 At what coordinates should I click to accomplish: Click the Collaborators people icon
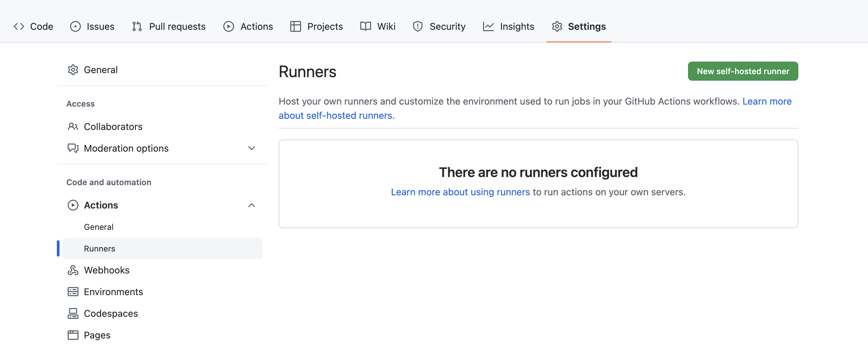(73, 127)
